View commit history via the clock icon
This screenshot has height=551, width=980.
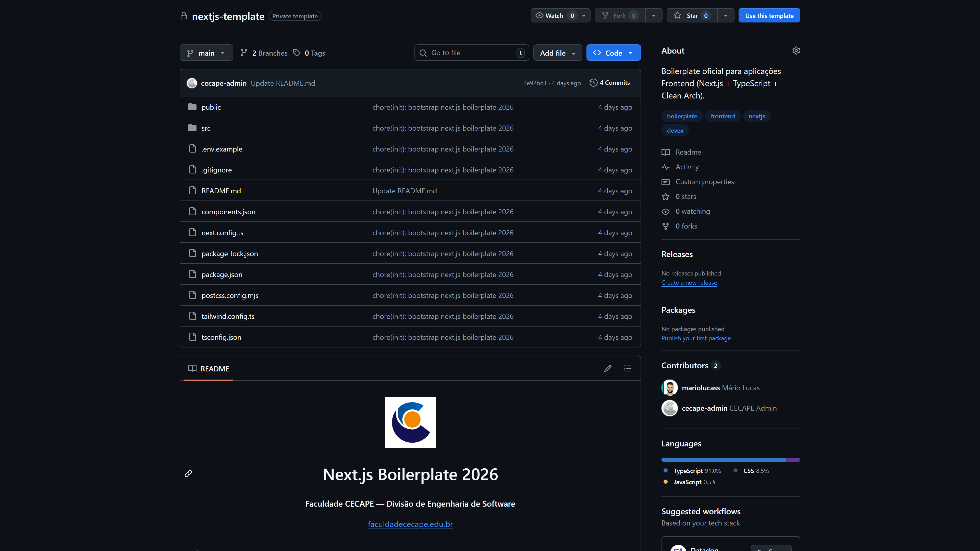(x=593, y=82)
